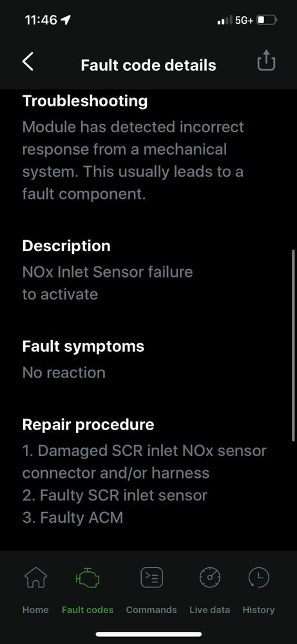The image size is (297, 644).
Task: Open the Commands terminal icon
Action: point(151,578)
